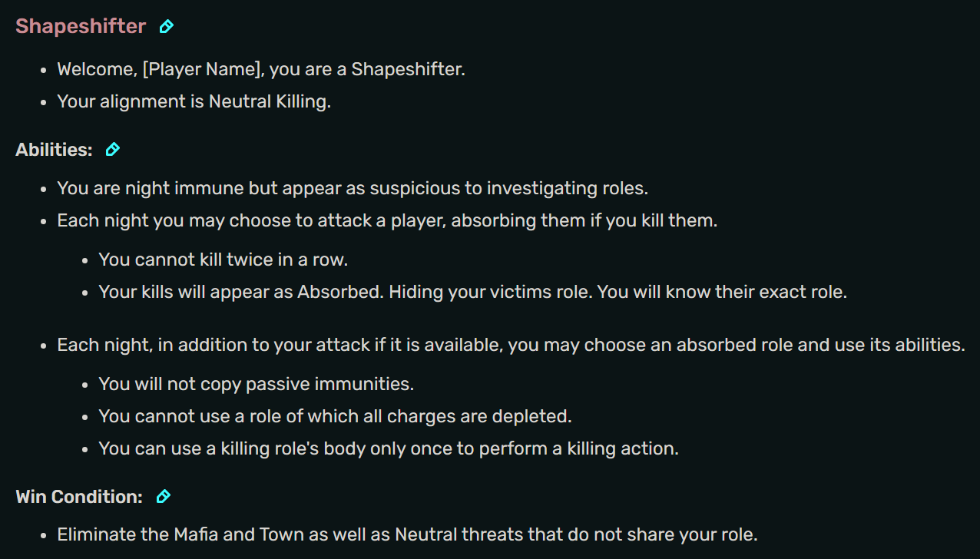
Task: Click the edit pencil next to Abilities
Action: pyautogui.click(x=113, y=150)
